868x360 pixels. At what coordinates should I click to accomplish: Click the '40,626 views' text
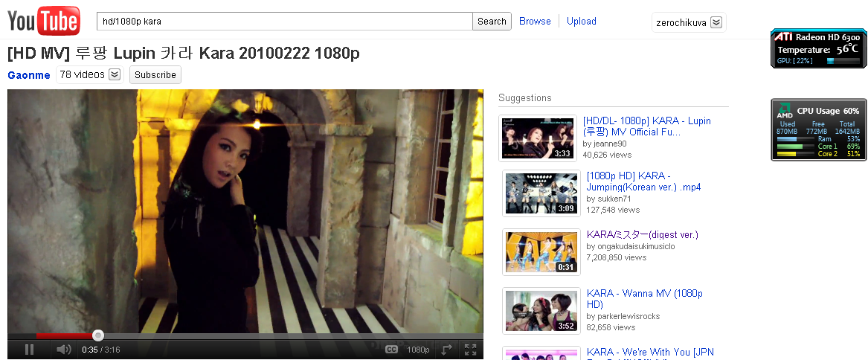tap(607, 155)
